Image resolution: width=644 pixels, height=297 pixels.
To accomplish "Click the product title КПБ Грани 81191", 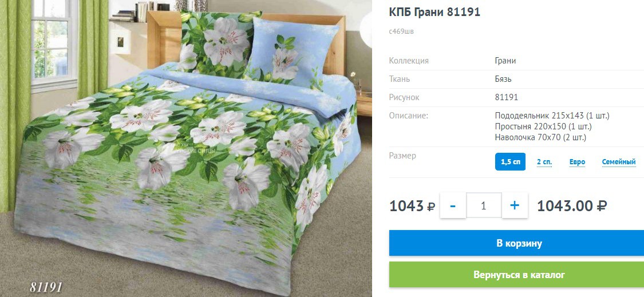I will 434,13.
